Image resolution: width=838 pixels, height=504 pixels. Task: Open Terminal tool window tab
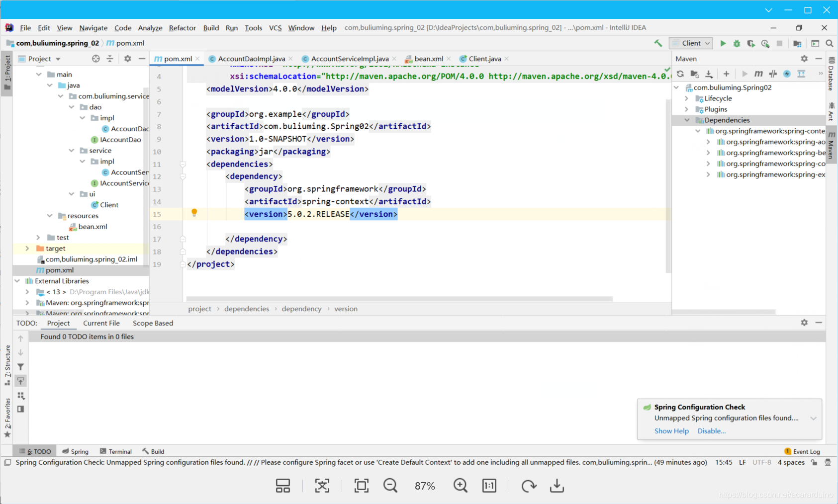tap(116, 451)
